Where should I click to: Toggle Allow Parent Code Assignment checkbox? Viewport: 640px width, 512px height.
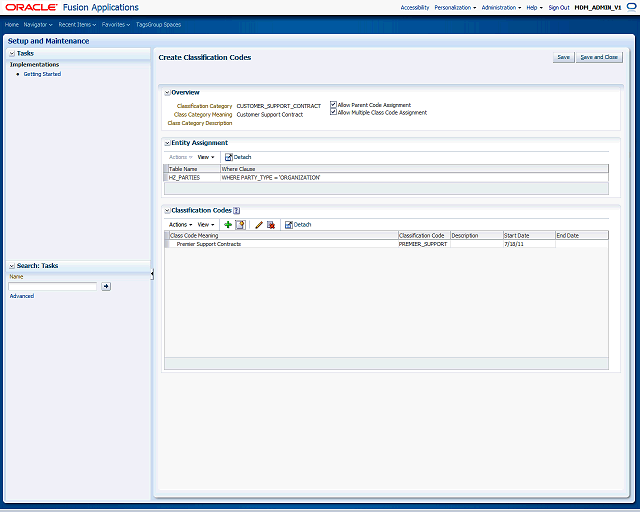point(333,105)
